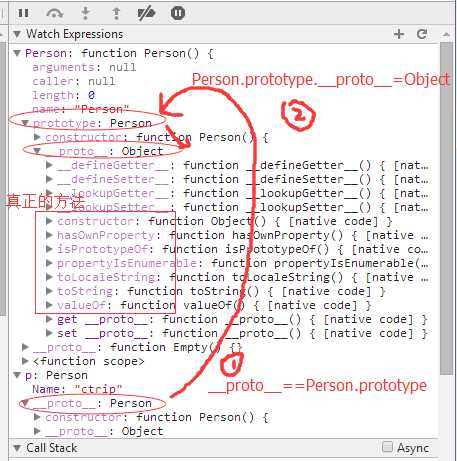Expand the get __proto__ accessor row
The image size is (457, 461).
coord(49,319)
